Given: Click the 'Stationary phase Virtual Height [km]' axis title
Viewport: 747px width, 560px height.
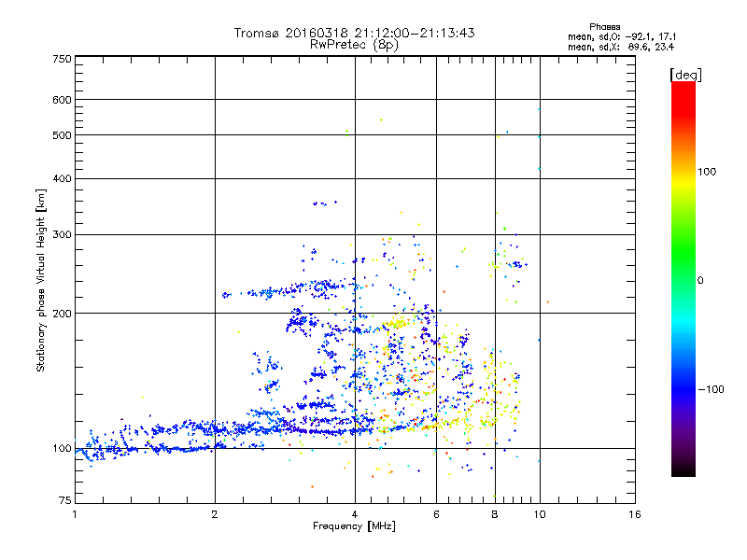Looking at the screenshot, I should [41, 280].
